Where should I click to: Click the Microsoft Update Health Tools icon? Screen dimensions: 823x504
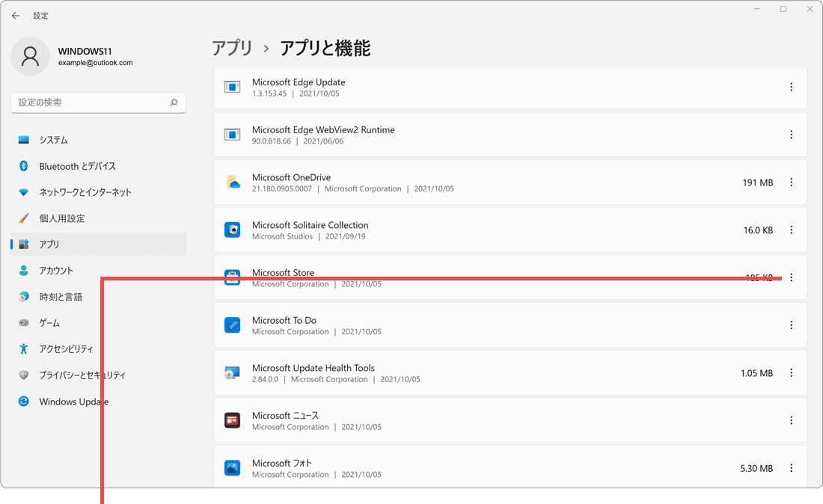click(x=233, y=373)
